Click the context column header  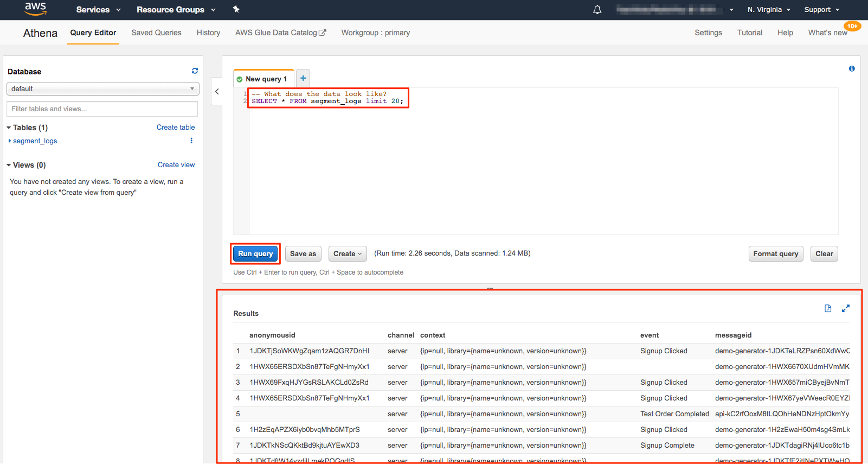(433, 335)
